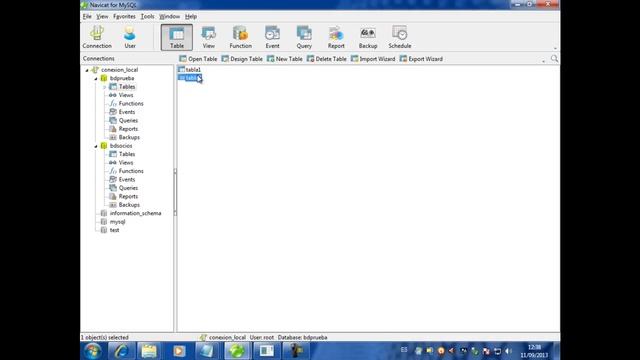640x360 pixels.
Task: Click Delete Table
Action: click(x=327, y=59)
